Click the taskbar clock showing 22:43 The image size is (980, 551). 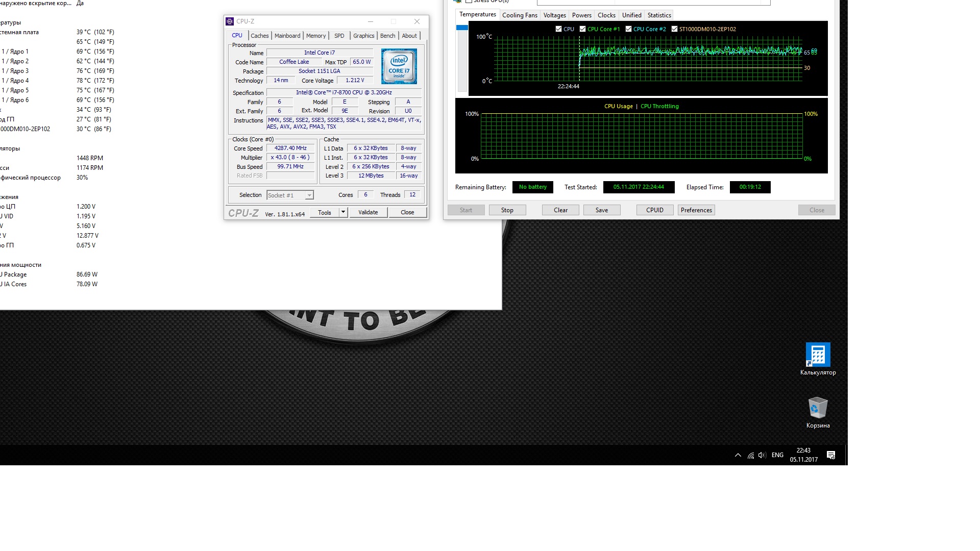pyautogui.click(x=803, y=455)
